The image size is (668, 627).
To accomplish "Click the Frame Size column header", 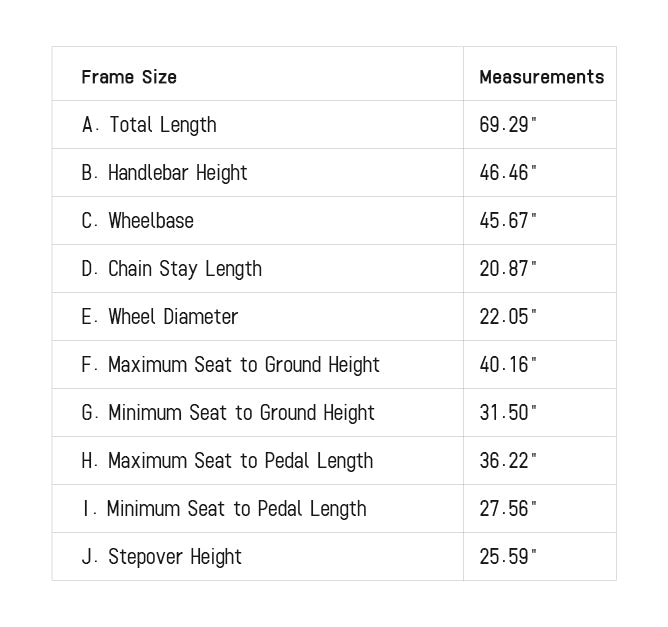I will (x=129, y=77).
